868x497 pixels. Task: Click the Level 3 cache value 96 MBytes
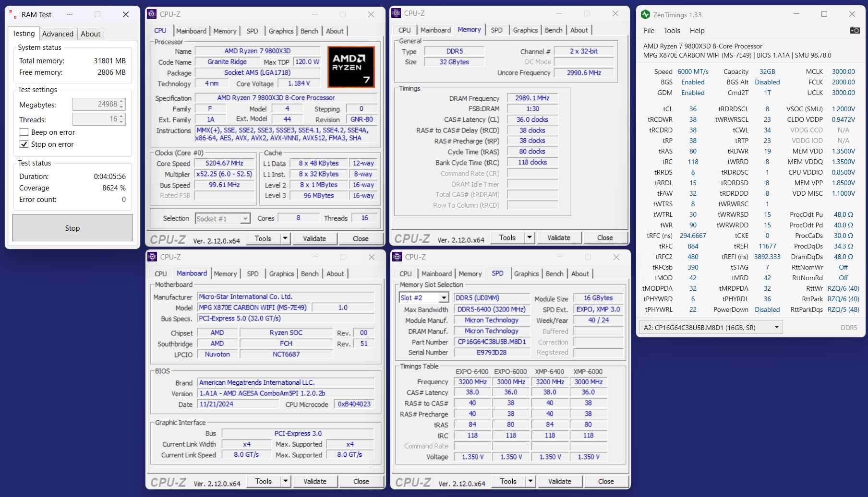click(318, 195)
